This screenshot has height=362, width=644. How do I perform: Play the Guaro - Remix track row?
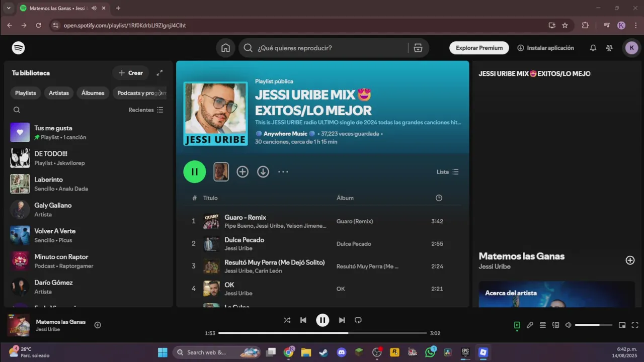(323, 221)
